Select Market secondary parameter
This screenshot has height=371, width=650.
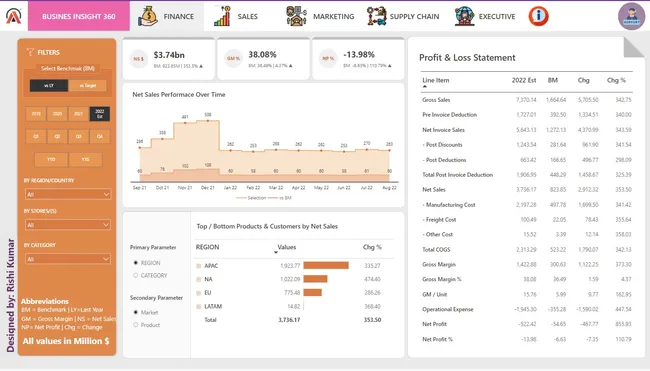click(136, 312)
